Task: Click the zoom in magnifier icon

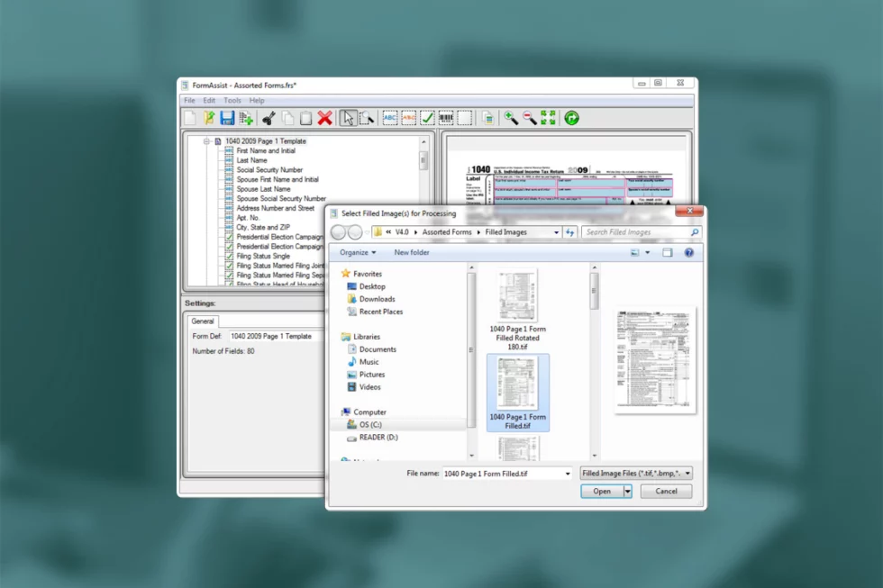Action: coord(511,118)
